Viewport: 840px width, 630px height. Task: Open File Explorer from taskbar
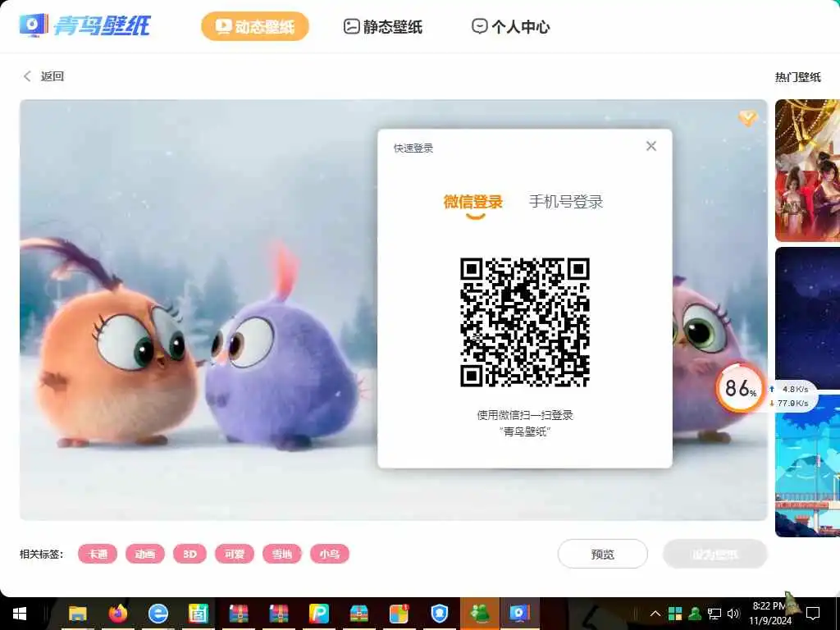point(78,614)
